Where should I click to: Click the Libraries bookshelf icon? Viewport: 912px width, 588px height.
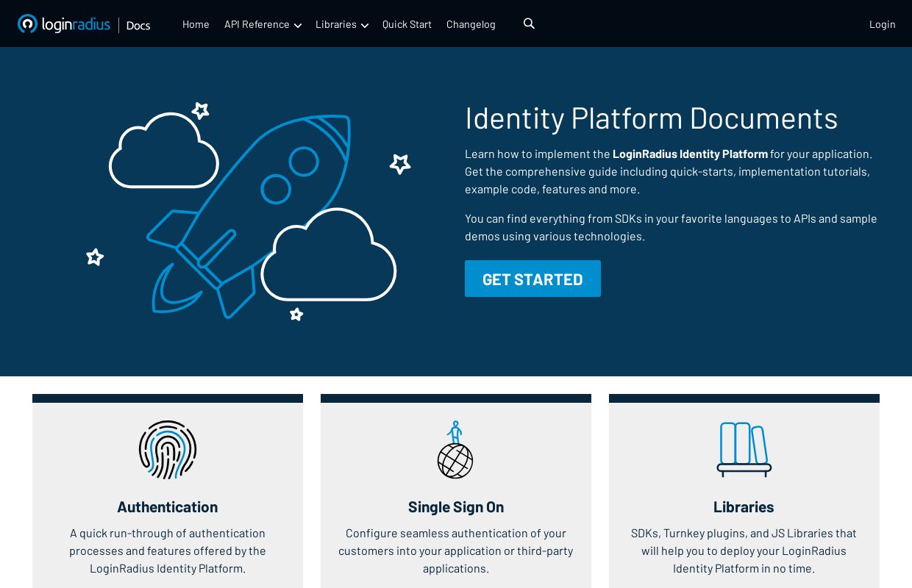744,450
